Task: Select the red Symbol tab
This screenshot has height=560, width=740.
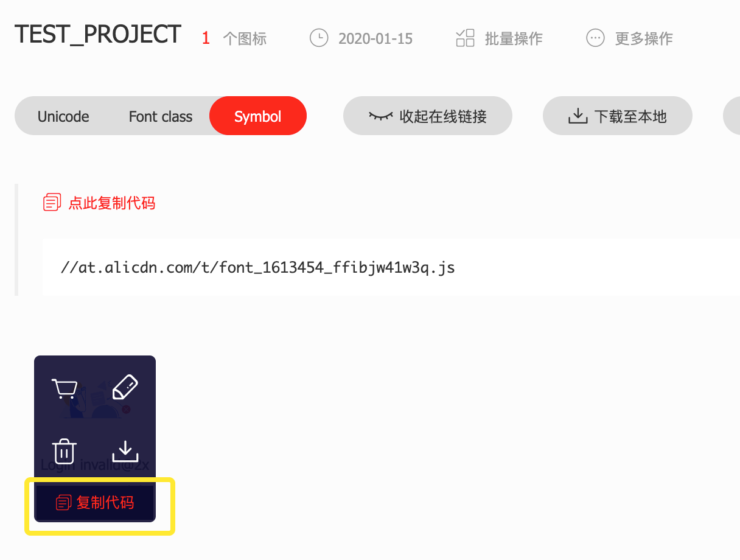Action: point(258,116)
